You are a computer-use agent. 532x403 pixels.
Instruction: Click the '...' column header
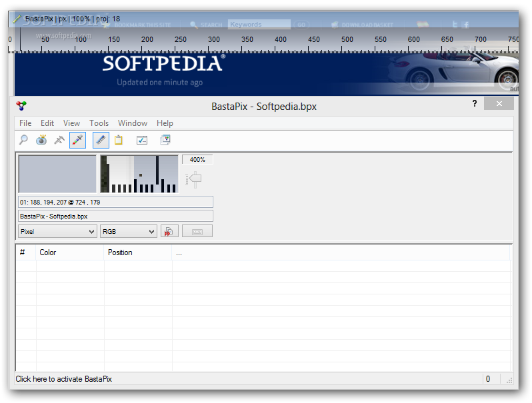pyautogui.click(x=341, y=252)
